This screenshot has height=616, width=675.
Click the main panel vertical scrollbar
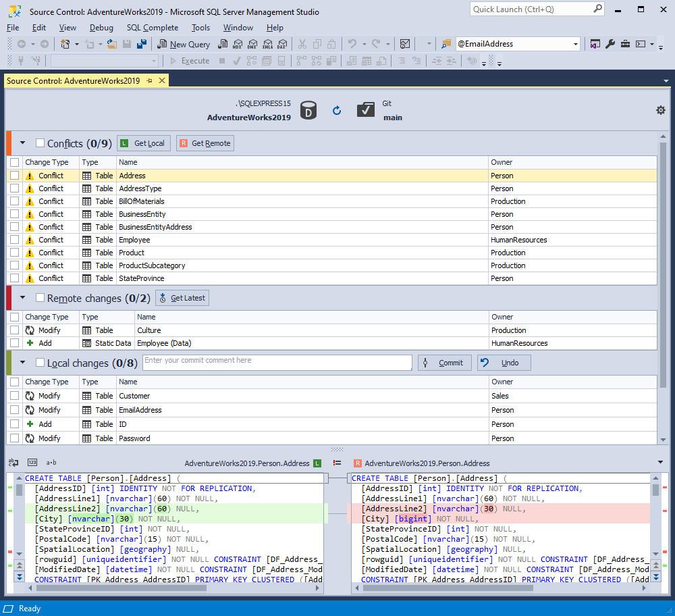(663, 265)
